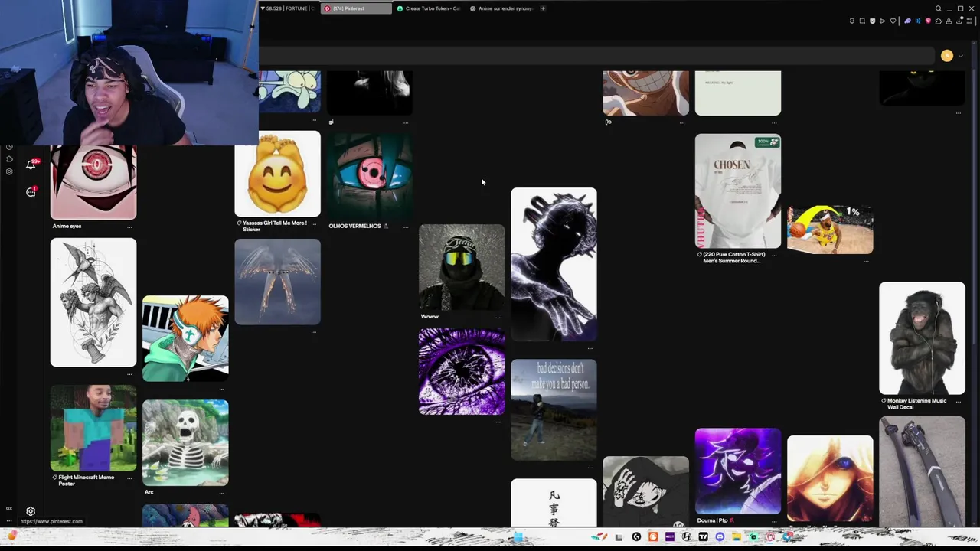
Task: Open the winged figure in clouds pin
Action: click(x=277, y=282)
